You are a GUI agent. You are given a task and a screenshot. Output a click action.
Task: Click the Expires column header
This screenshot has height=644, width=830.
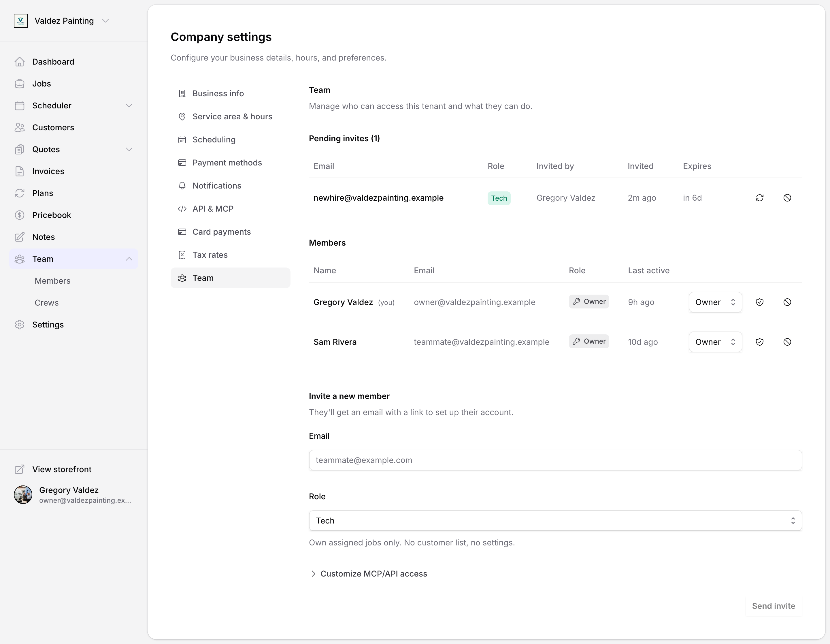(697, 166)
